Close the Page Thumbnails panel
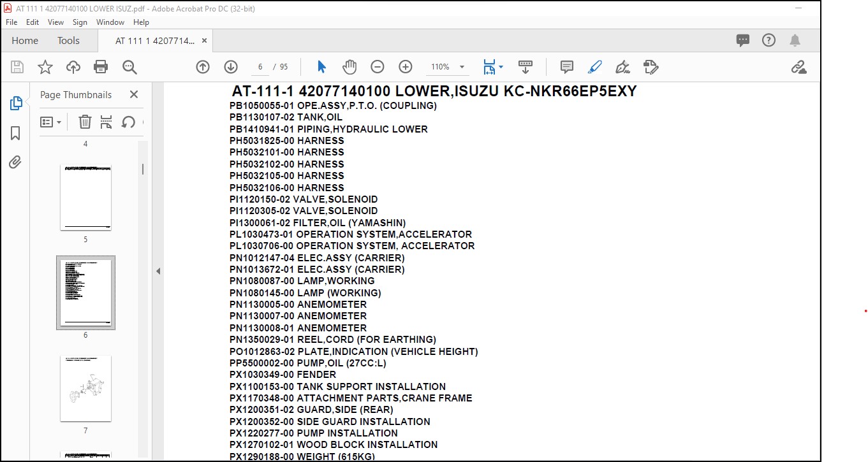The width and height of the screenshot is (868, 462). [134, 94]
